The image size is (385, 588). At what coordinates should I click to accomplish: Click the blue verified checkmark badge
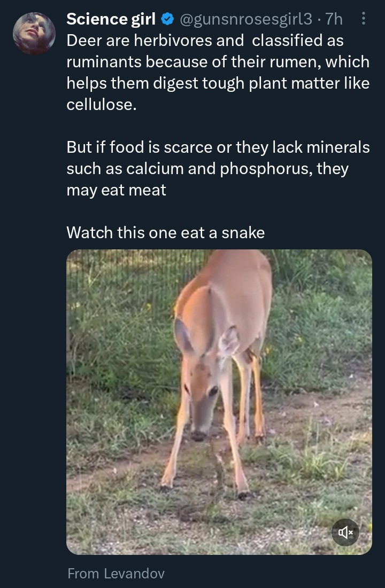[x=167, y=20]
